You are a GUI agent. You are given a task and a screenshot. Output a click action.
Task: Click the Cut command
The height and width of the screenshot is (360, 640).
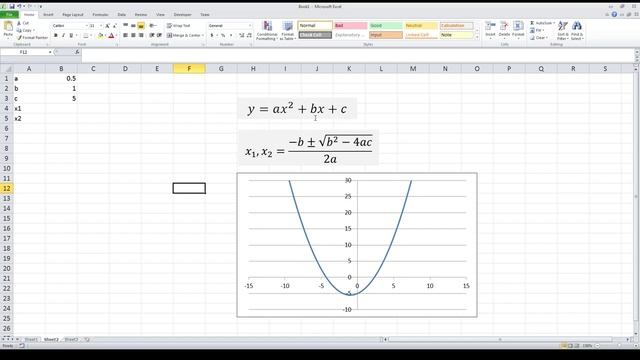pos(23,23)
